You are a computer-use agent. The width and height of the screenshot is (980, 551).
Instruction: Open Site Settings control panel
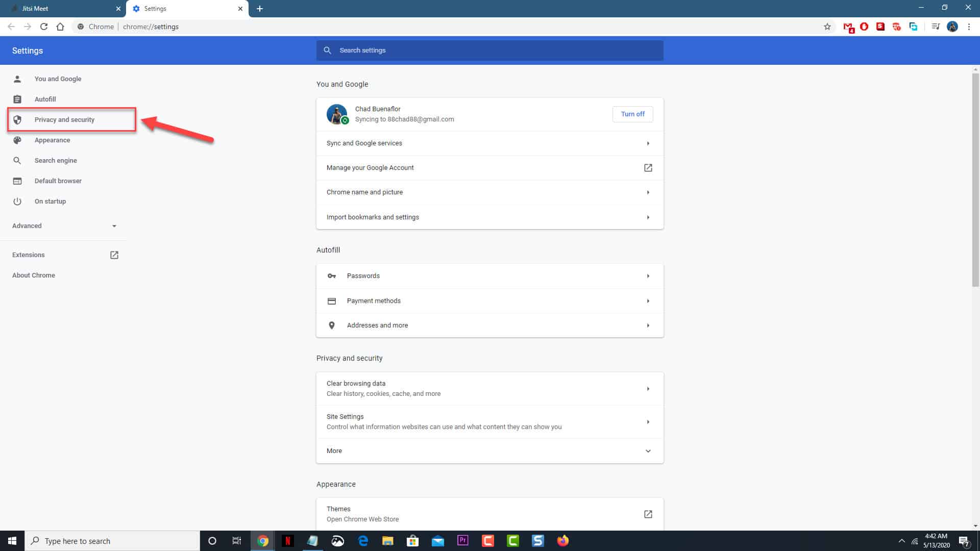489,421
